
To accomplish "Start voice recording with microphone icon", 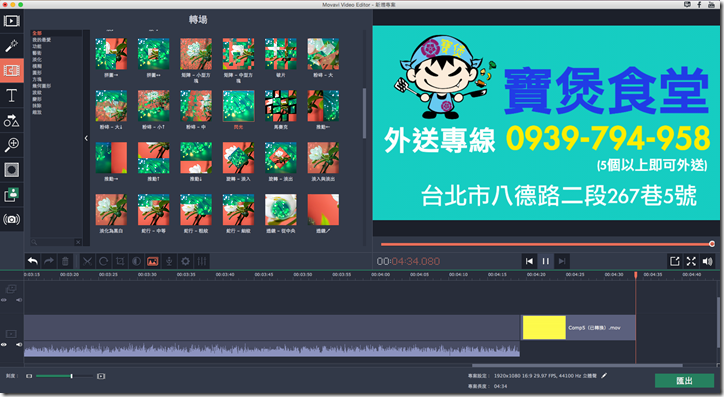I will pos(169,261).
